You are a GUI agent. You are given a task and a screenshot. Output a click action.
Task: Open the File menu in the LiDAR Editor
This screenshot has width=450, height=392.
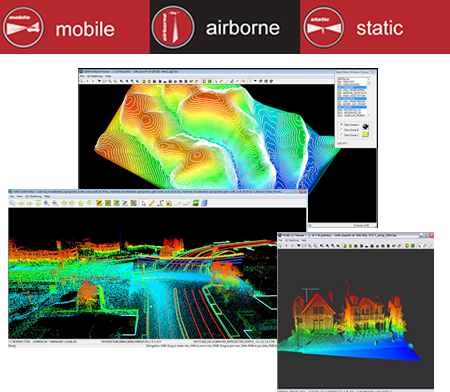pyautogui.click(x=12, y=196)
